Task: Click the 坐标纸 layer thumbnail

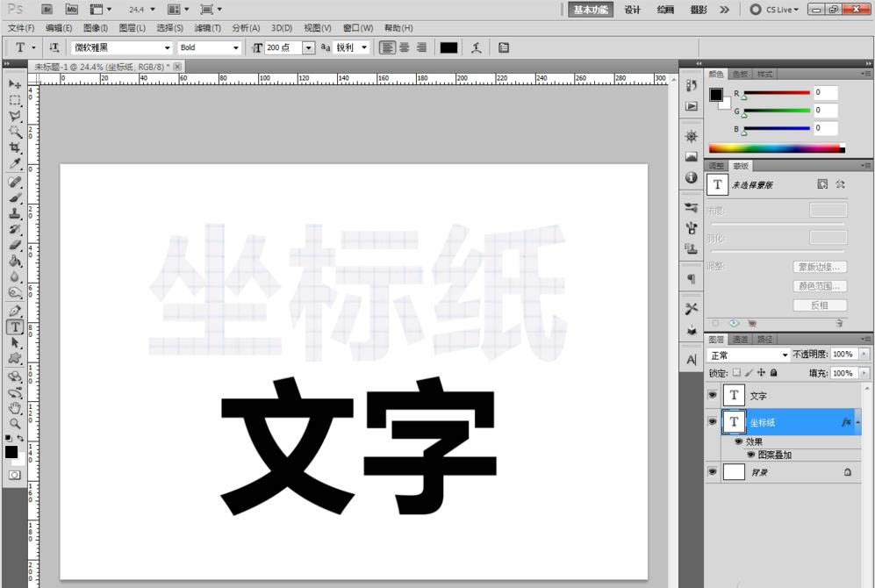Action: click(734, 422)
